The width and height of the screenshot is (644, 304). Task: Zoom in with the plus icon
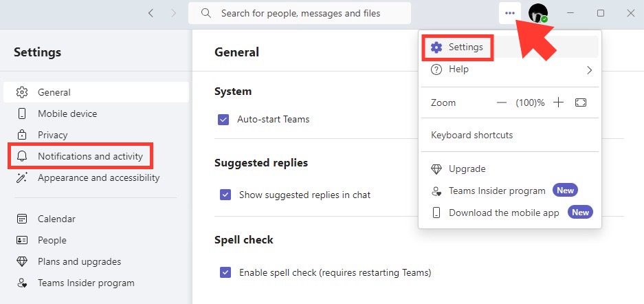[558, 102]
